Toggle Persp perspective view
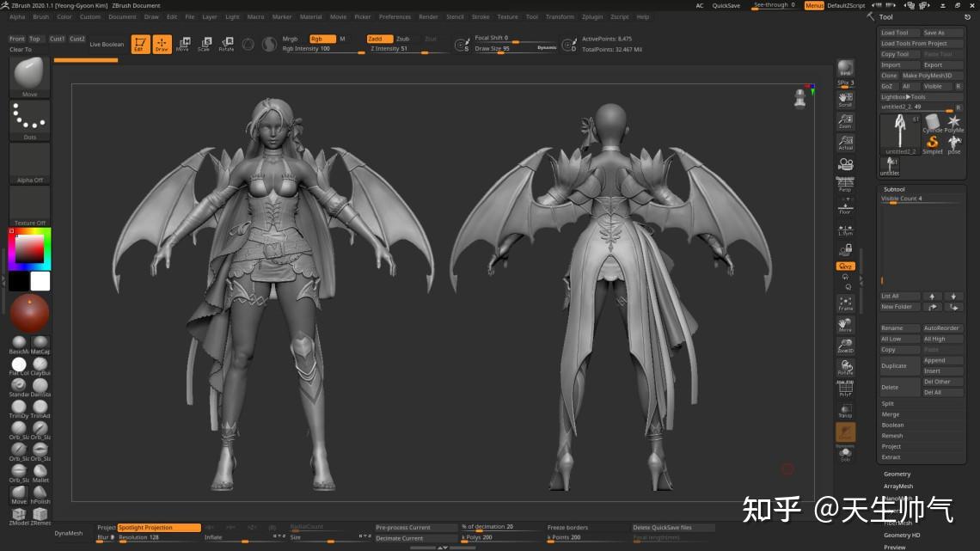Screen dimensions: 980x551 (845, 184)
